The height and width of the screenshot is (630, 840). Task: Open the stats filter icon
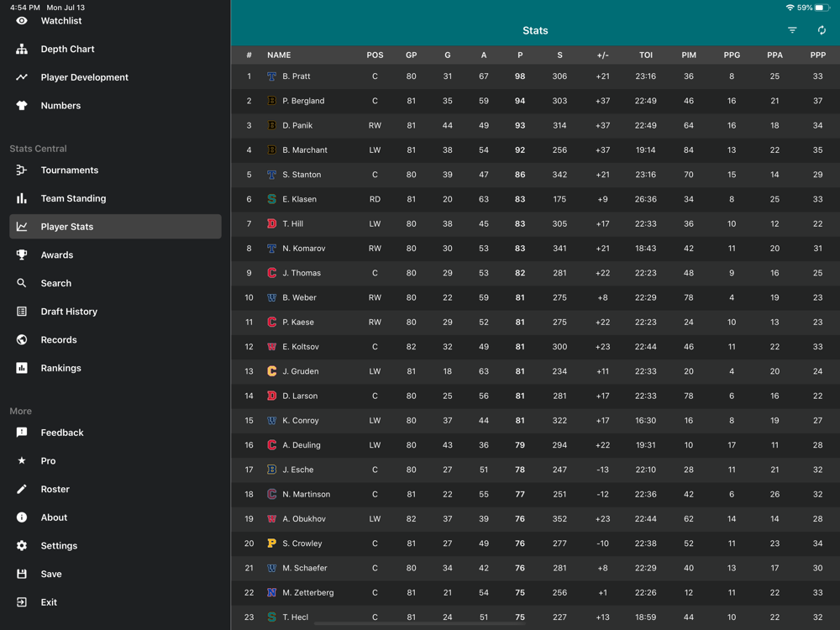[x=792, y=30]
